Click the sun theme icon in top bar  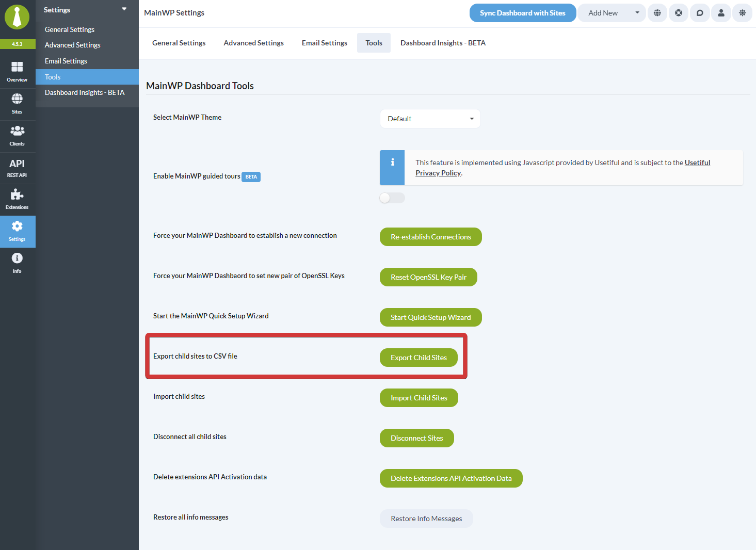click(742, 13)
